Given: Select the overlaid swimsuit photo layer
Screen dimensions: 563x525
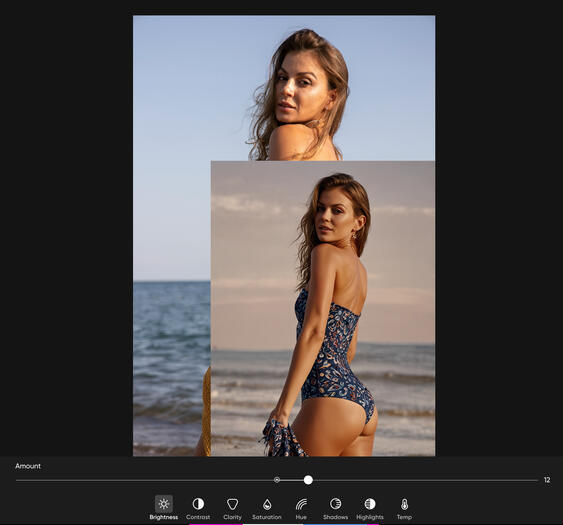Looking at the screenshot, I should pos(323,308).
